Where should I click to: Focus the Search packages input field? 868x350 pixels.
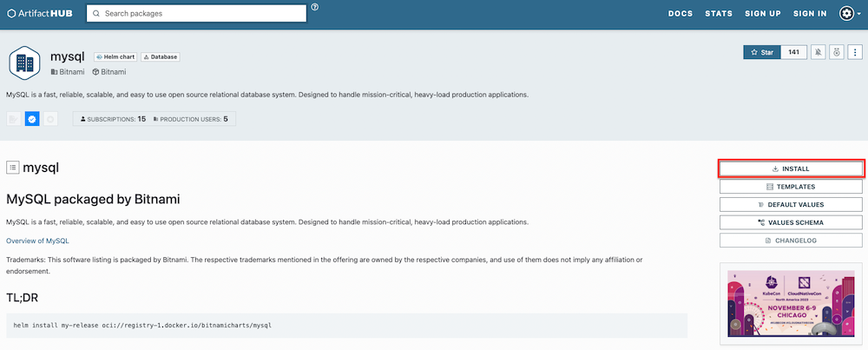(196, 13)
